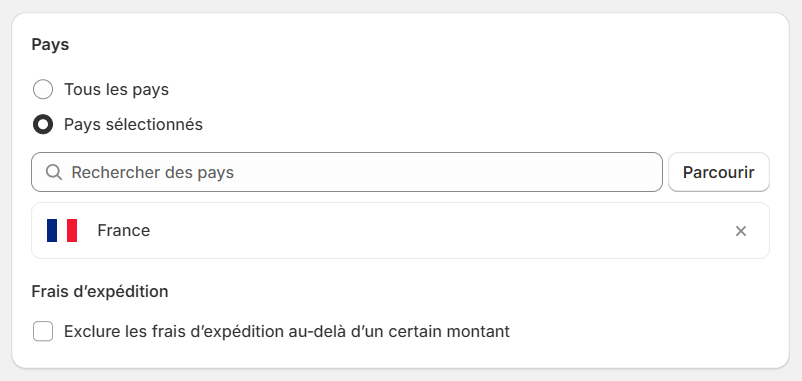The image size is (802, 381).
Task: Select the "Tous les pays" radio button
Action: click(43, 89)
